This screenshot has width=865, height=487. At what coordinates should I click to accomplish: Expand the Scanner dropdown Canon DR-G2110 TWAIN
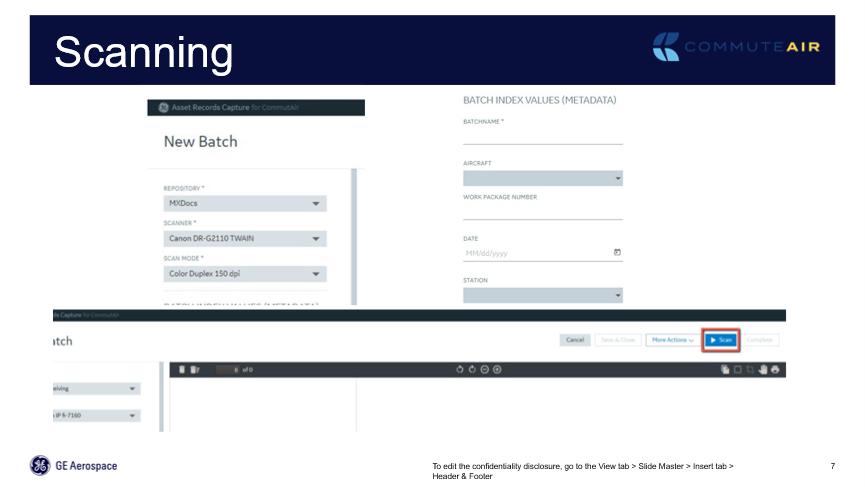pyautogui.click(x=244, y=239)
